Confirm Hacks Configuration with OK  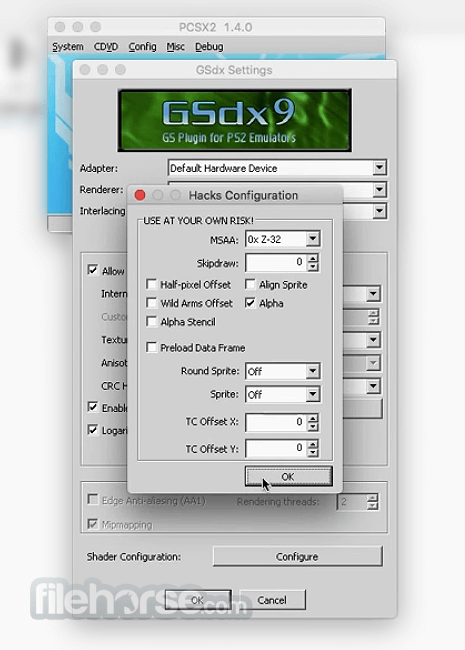288,476
